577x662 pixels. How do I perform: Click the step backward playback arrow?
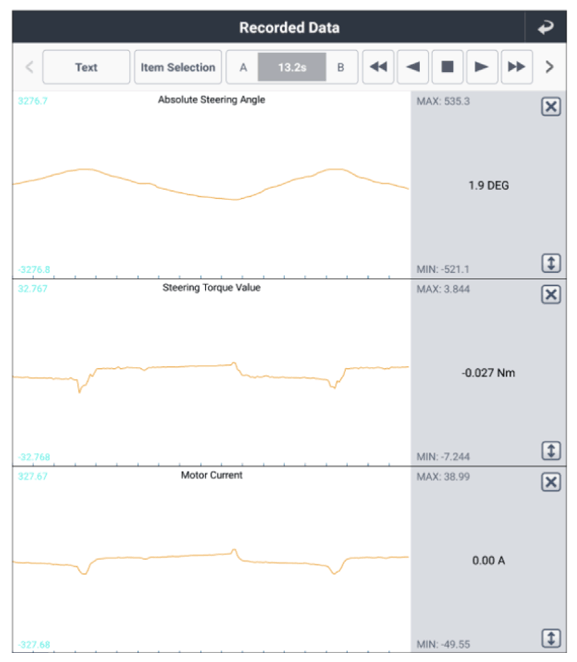[x=413, y=67]
